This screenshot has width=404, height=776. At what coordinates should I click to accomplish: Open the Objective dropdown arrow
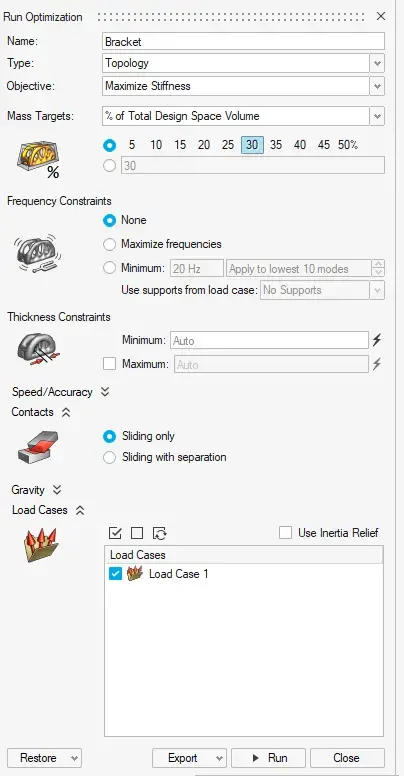tap(377, 86)
